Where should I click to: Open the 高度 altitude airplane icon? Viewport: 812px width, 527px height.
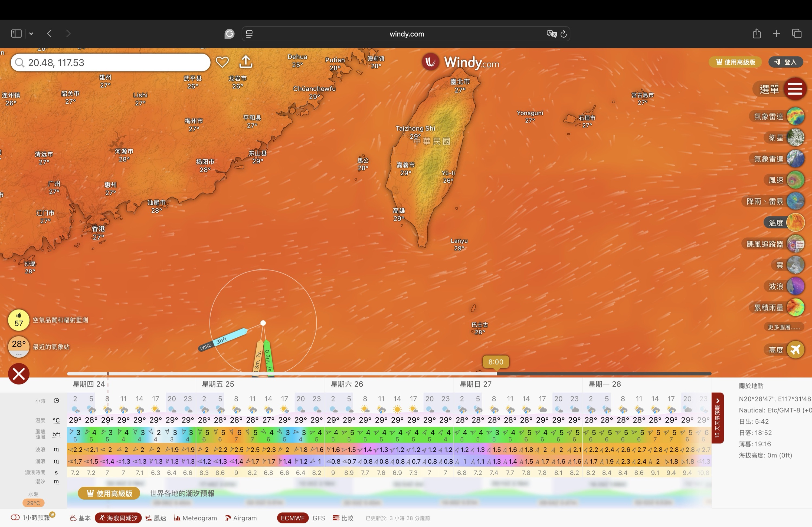click(795, 350)
